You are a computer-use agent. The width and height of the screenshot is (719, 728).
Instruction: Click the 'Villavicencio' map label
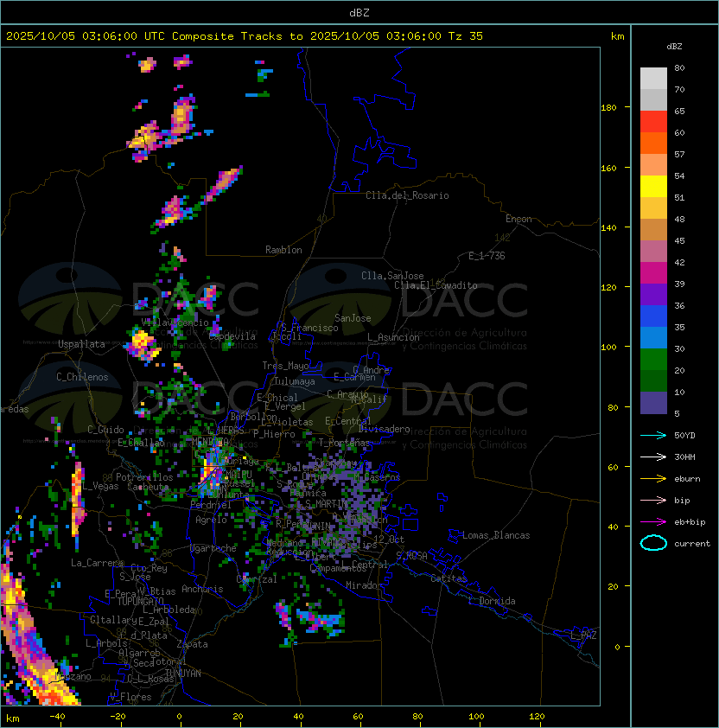coord(175,322)
